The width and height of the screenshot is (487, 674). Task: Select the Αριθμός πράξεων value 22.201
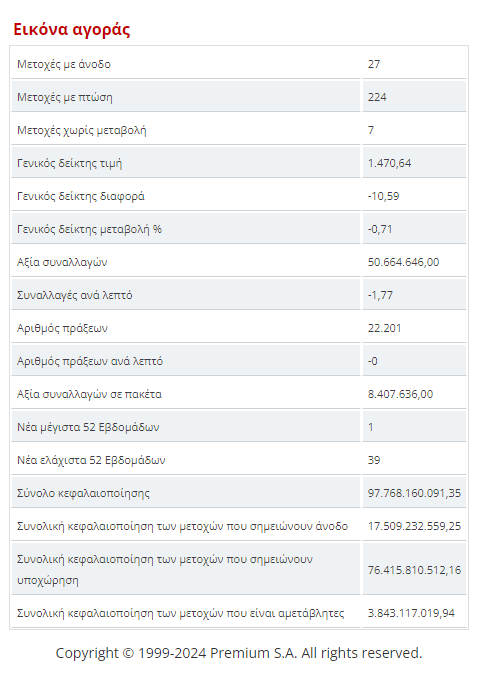pos(384,328)
